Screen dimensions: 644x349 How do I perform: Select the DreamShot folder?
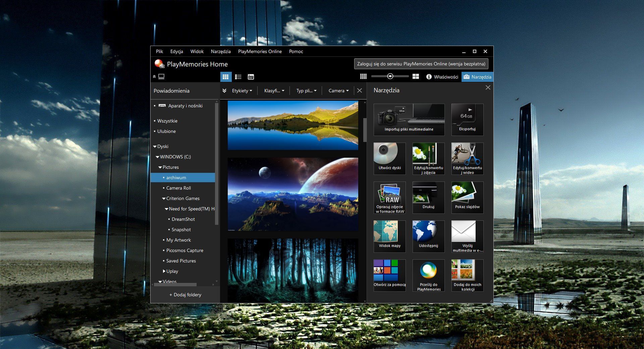pos(183,219)
